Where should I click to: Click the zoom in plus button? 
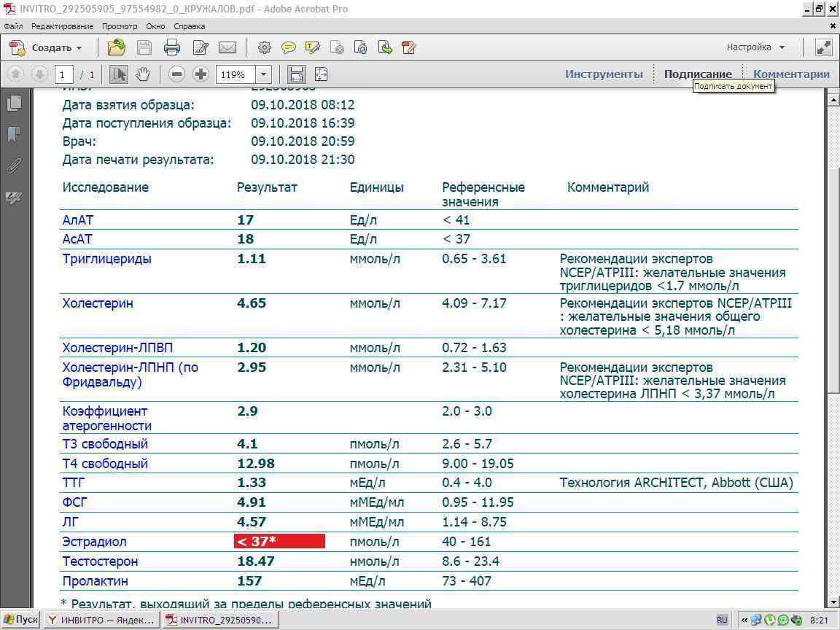pyautogui.click(x=201, y=74)
